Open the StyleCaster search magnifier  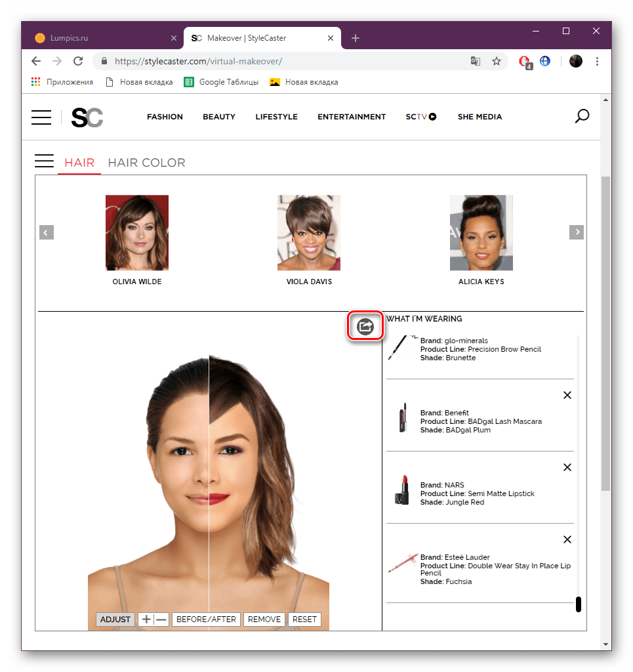[581, 116]
